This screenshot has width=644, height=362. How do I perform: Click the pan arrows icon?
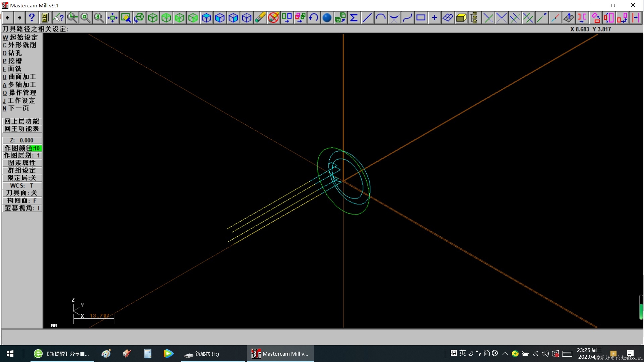112,17
